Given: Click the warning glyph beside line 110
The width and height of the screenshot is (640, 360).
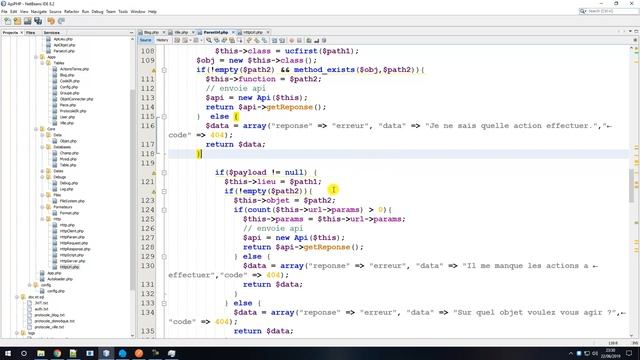Looking at the screenshot, I should coord(154,71).
